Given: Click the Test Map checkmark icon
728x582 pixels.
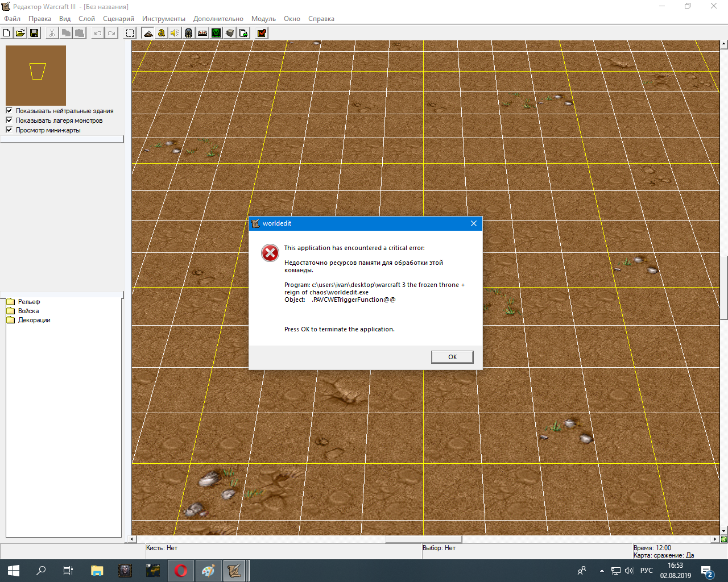Looking at the screenshot, I should tap(262, 33).
